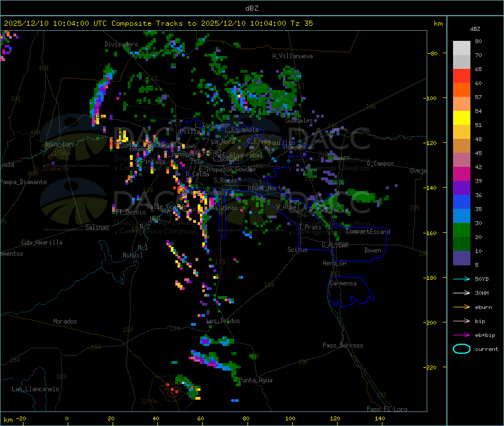Click the 'Paso_El_Loro' map label

(x=387, y=409)
